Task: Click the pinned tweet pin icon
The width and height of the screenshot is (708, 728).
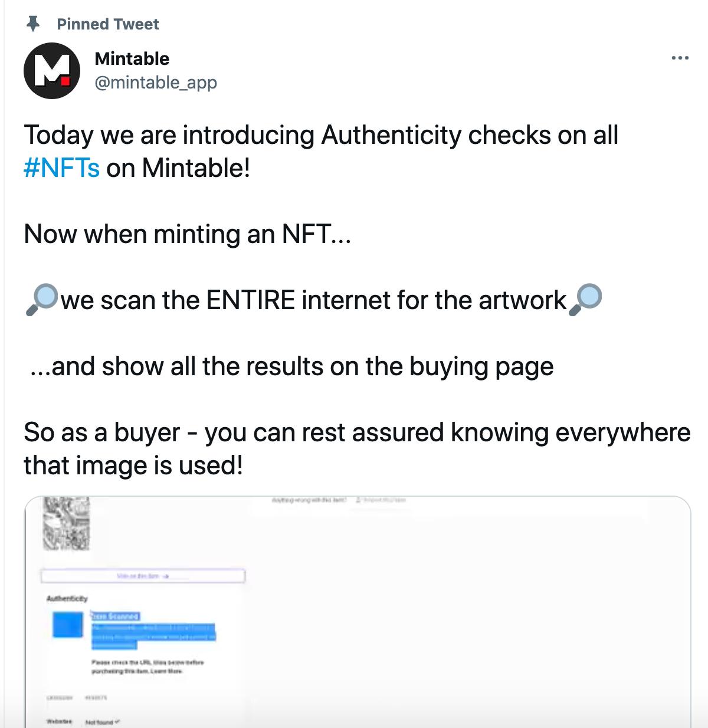Action: (33, 24)
